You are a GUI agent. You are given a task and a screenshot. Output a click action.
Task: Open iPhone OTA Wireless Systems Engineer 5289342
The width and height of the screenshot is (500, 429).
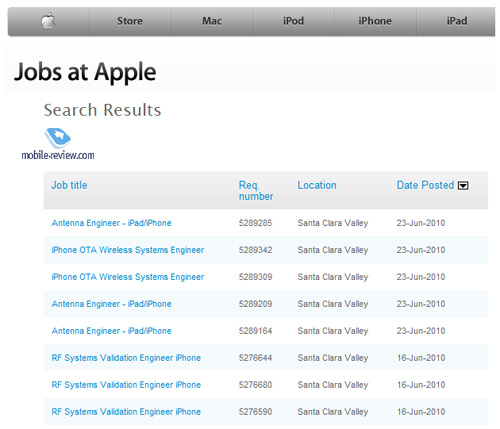click(x=128, y=250)
